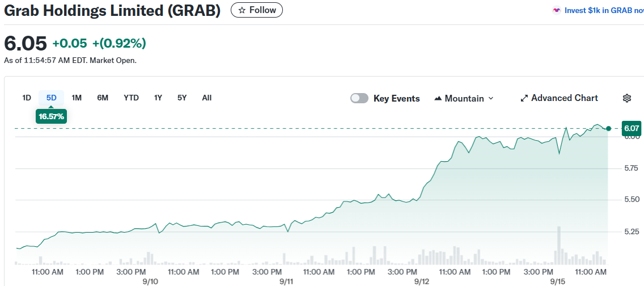Screen dimensions: 644x286
Task: Click the 9/11 date axis label
Action: point(286,281)
